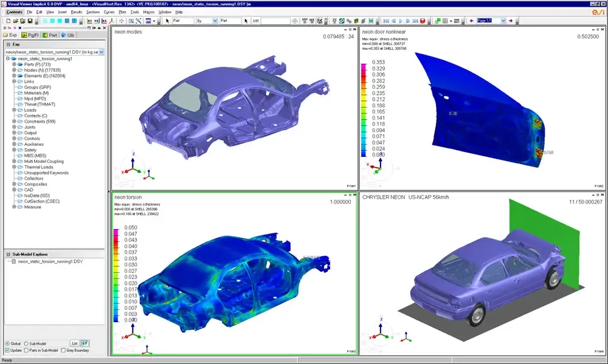Viewport: 608px width, 364px height.
Task: Click the isometric axes view icon
Action: click(112, 21)
